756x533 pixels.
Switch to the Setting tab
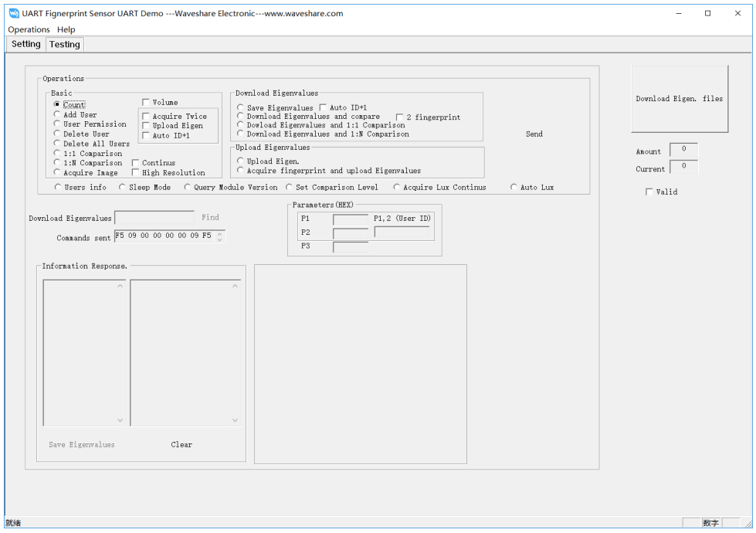point(25,44)
